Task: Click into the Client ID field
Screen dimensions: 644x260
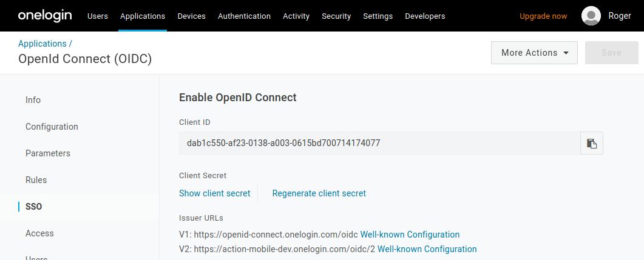Action: pos(379,143)
